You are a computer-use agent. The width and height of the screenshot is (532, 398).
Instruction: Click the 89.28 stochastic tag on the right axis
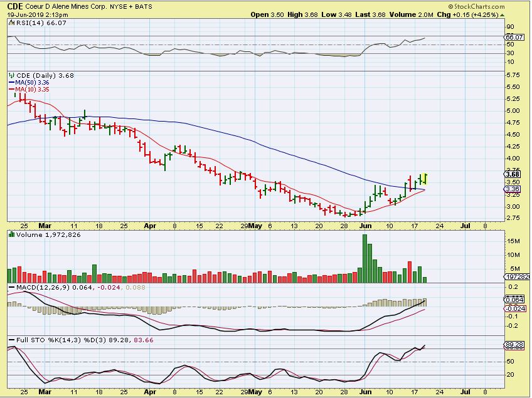pos(514,345)
